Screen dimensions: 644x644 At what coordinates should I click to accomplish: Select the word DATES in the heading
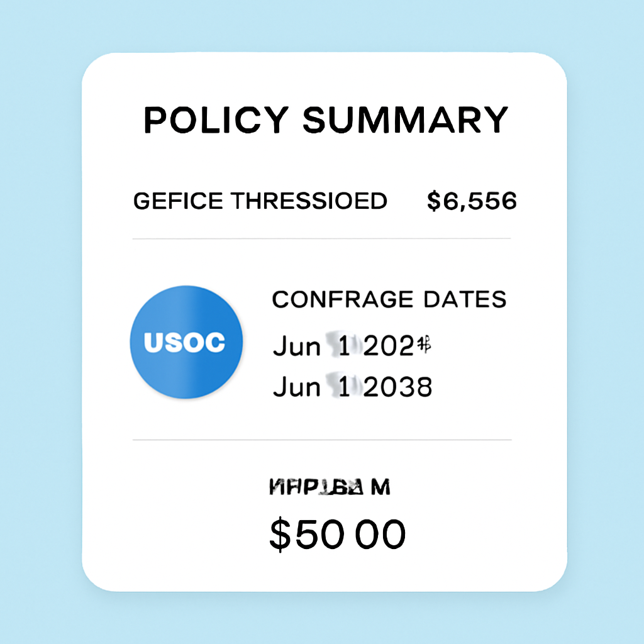[465, 299]
